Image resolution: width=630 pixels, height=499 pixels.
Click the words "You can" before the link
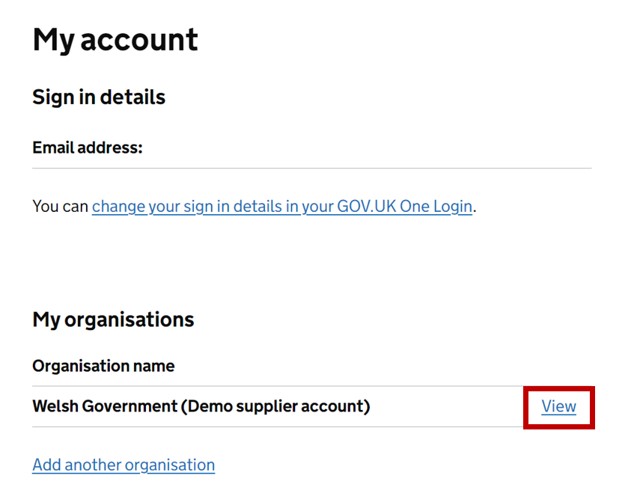pyautogui.click(x=60, y=207)
